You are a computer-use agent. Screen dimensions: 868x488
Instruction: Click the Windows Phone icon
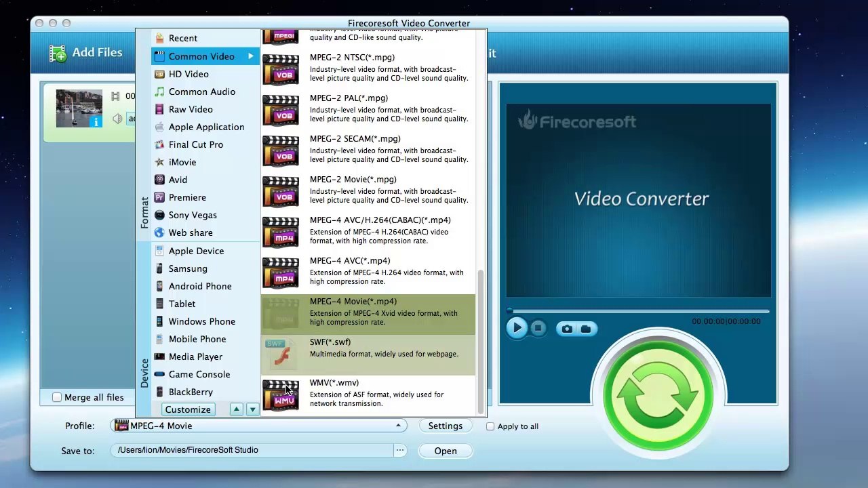tap(159, 321)
